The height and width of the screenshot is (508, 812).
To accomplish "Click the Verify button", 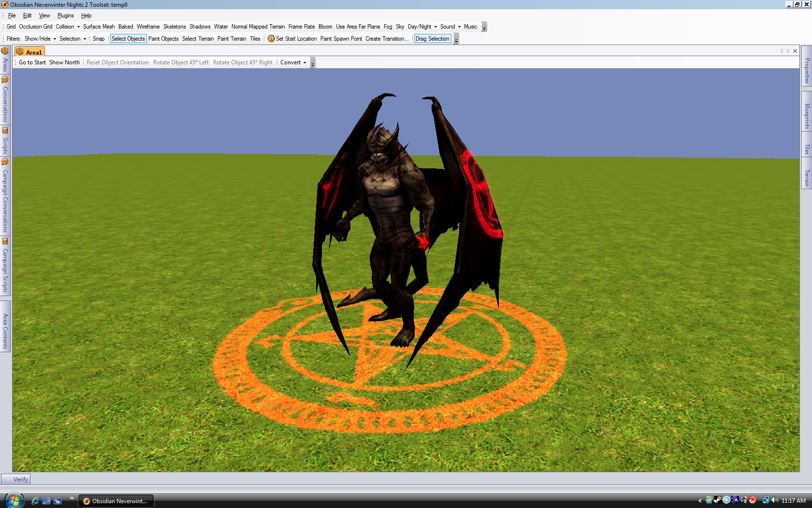I will (20, 479).
